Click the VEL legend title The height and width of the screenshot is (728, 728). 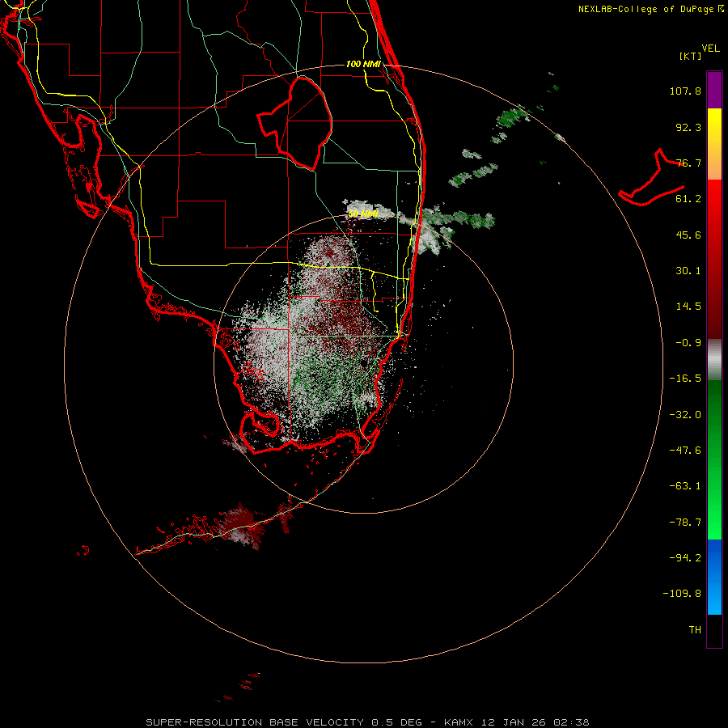point(710,48)
